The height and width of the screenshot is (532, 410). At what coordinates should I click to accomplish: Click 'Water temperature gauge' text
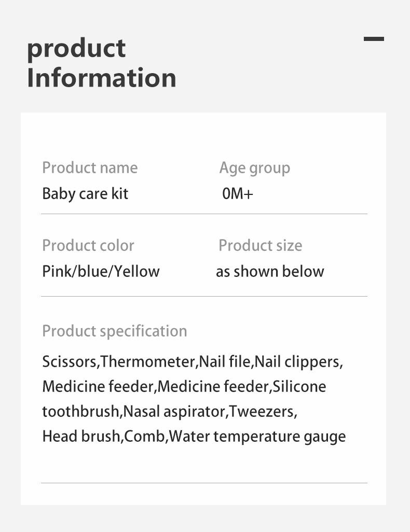point(257,437)
